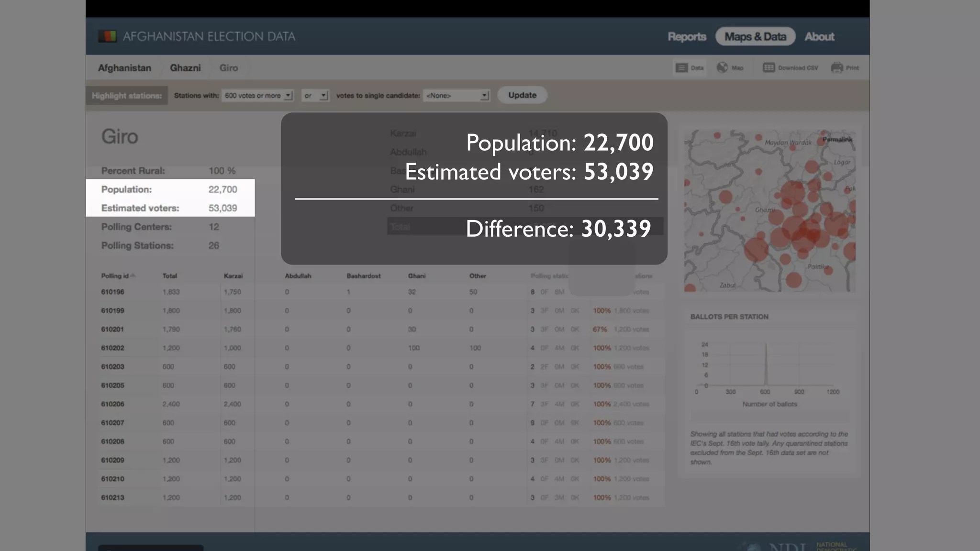Click the Print printer icon
980x551 pixels.
point(837,67)
